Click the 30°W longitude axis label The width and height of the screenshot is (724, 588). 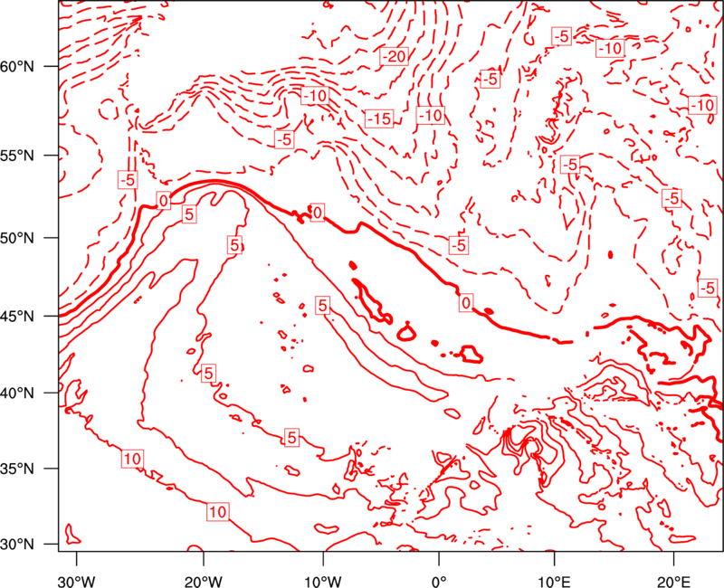click(77, 581)
